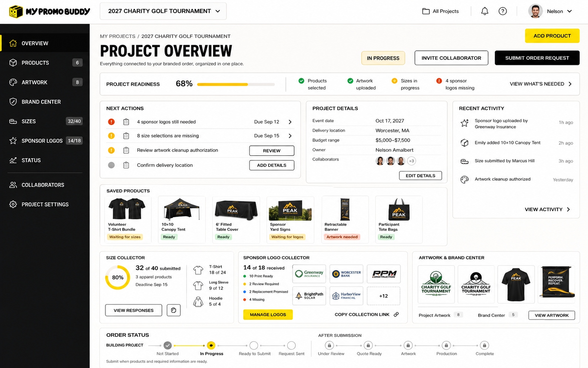Click the box icon beside Emily added Canopy Tent
This screenshot has width=588, height=368.
click(x=465, y=143)
